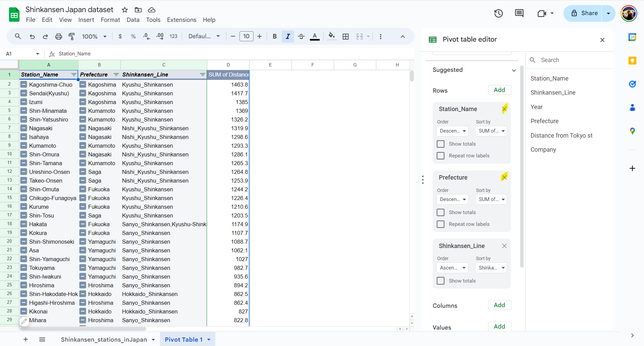
Task: Toggle strikethrough formatting
Action: tap(301, 36)
